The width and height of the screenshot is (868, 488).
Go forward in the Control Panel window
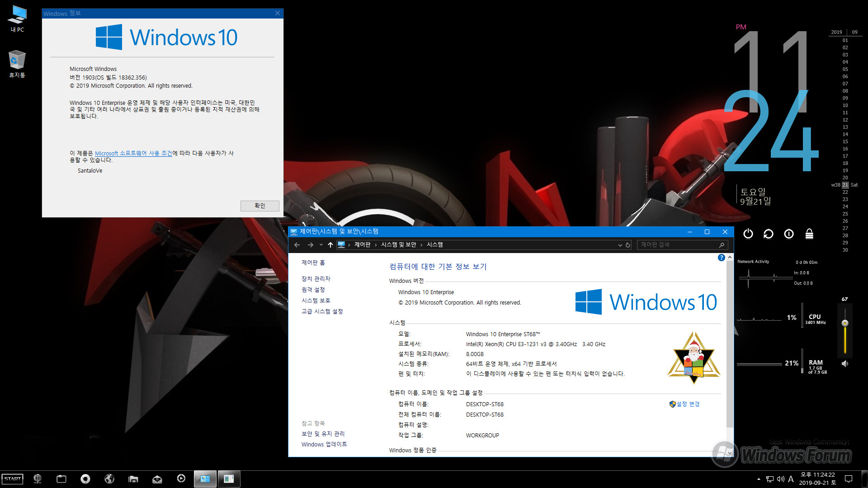pos(311,244)
